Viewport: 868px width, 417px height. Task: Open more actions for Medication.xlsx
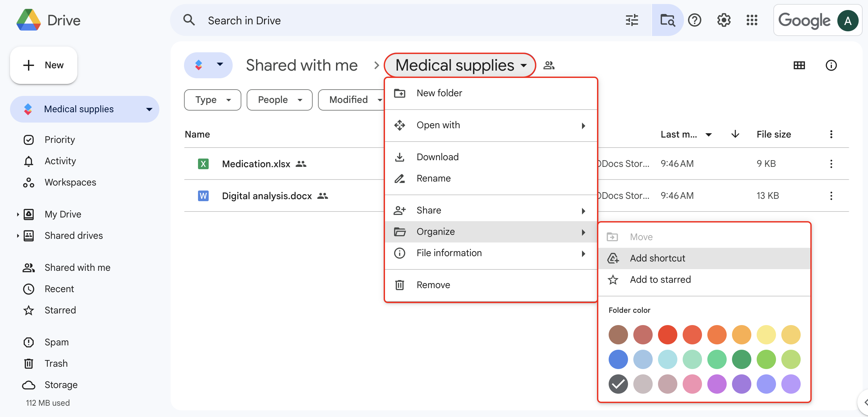coord(831,164)
